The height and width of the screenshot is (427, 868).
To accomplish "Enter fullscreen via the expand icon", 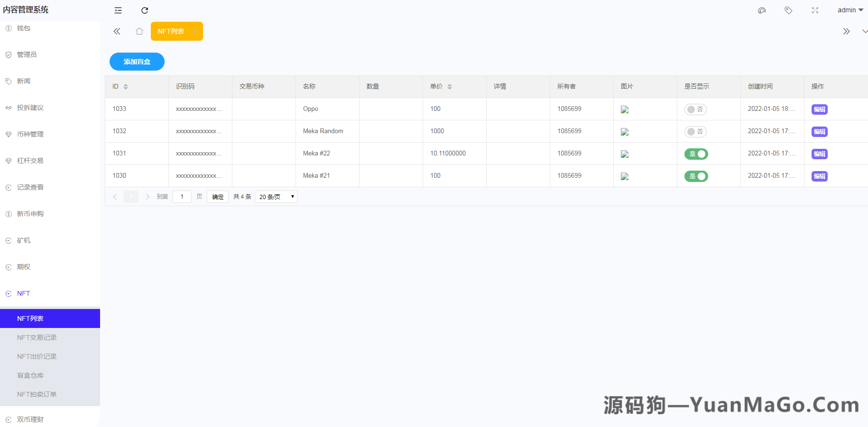I will click(x=815, y=10).
